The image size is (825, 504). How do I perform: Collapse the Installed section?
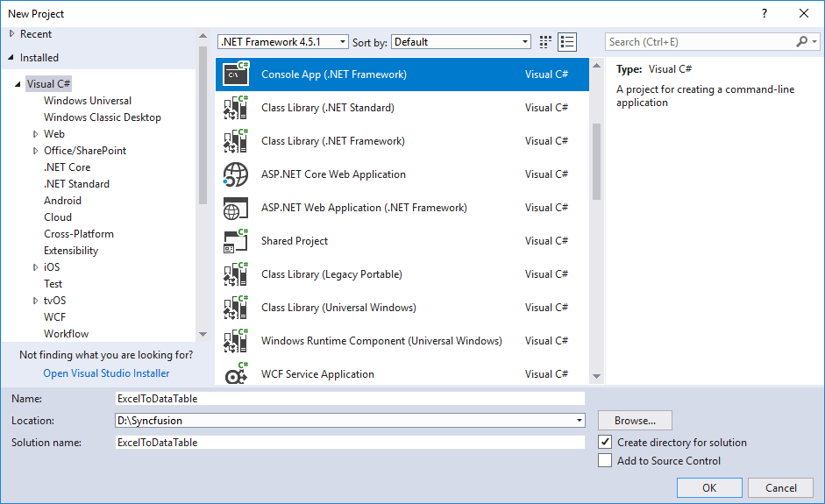(11, 57)
